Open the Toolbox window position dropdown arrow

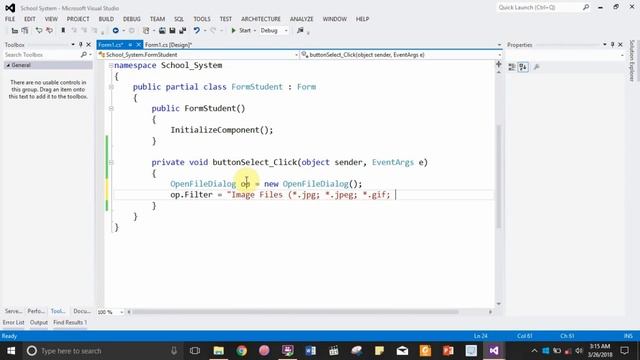tap(73, 44)
